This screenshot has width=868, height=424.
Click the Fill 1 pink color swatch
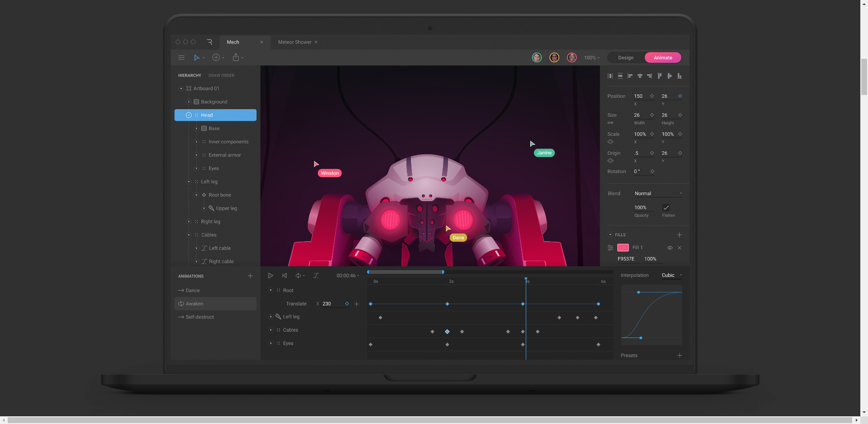coord(623,248)
